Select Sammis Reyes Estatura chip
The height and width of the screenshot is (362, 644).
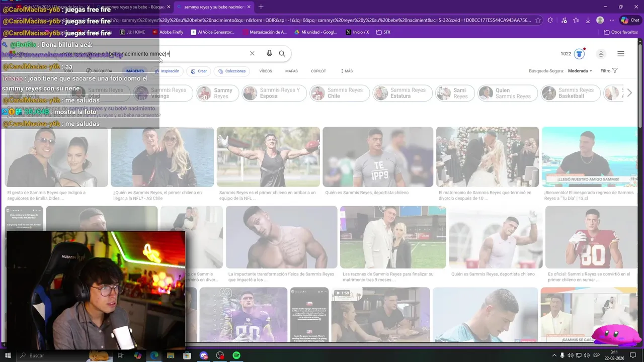pos(403,93)
